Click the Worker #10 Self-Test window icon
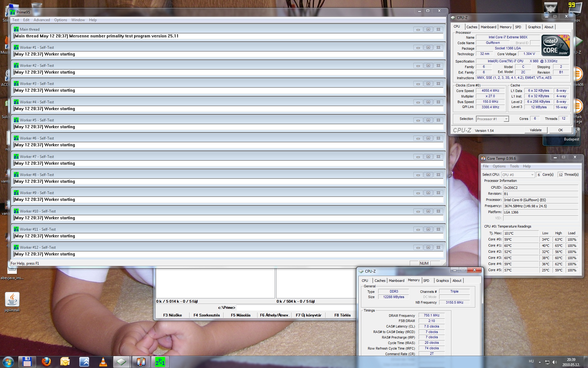The image size is (588, 368). 16,211
